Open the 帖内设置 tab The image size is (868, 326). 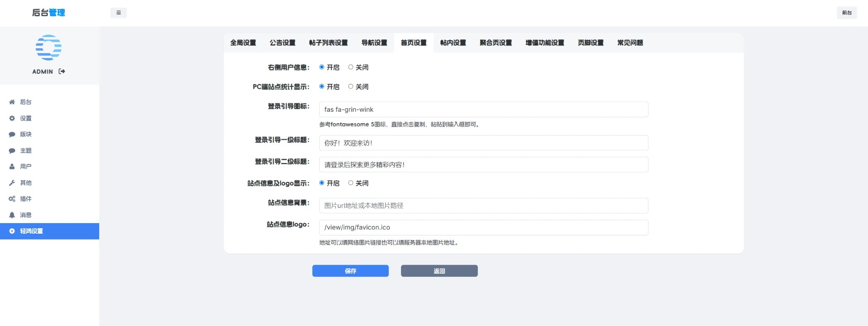(x=453, y=43)
